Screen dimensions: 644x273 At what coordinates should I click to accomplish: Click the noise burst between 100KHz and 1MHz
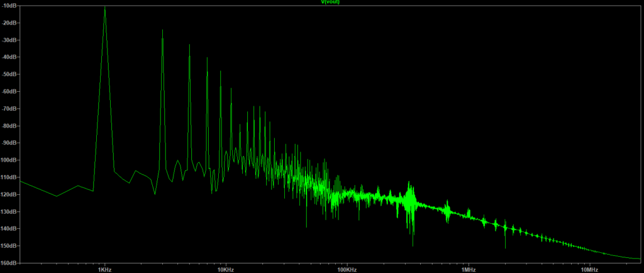[x=411, y=198]
